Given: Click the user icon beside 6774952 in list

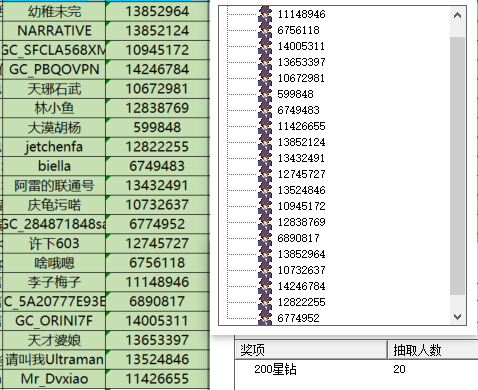Looking at the screenshot, I should [x=265, y=317].
